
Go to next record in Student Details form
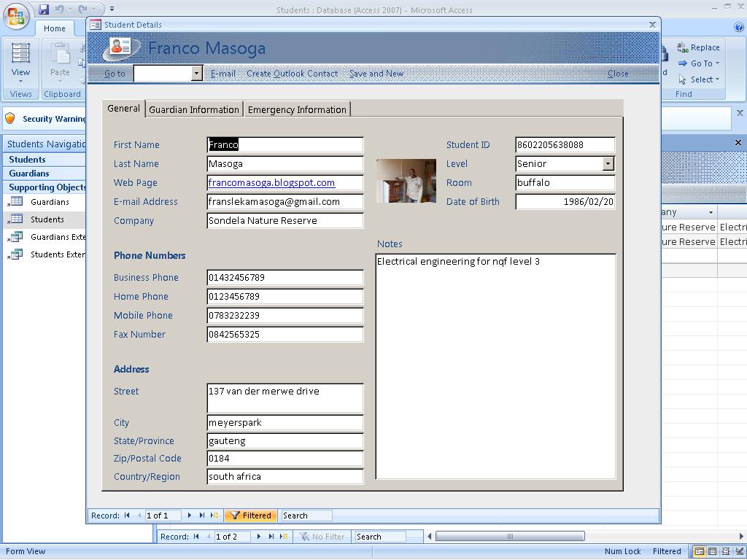(x=190, y=516)
